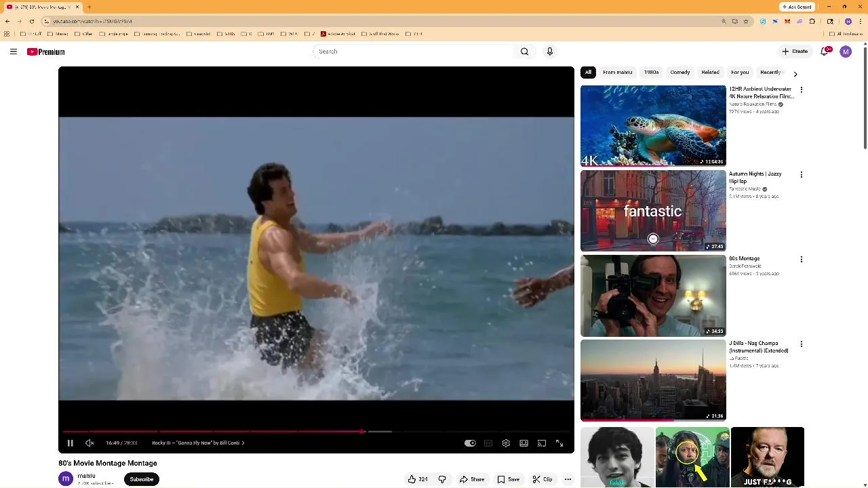Show more chips with the right arrow
Viewport: 868px width, 488px height.
pos(795,74)
